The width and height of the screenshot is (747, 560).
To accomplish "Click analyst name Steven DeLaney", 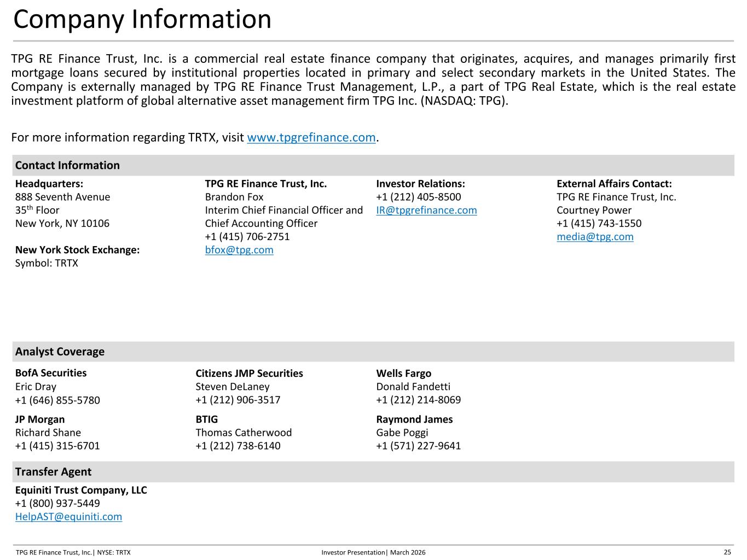I will click(233, 387).
